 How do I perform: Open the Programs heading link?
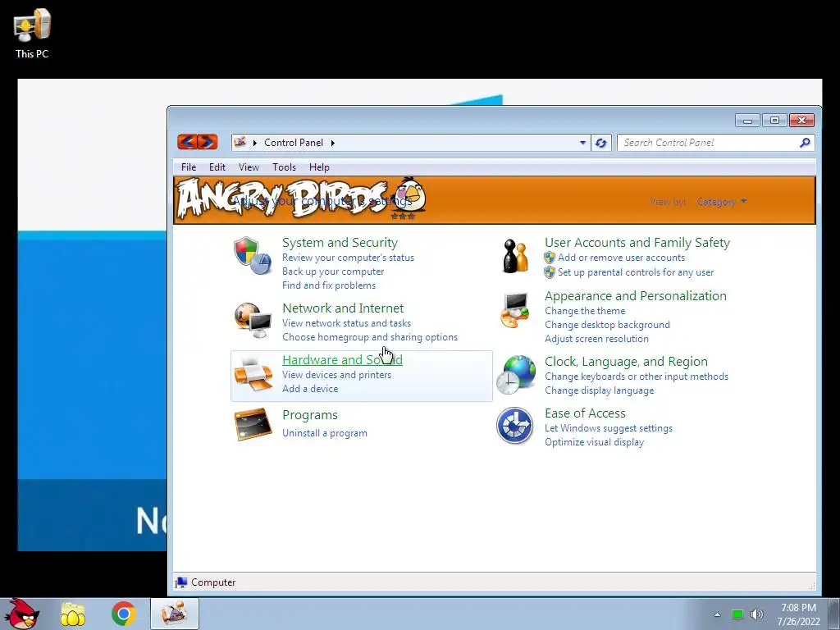(x=309, y=415)
